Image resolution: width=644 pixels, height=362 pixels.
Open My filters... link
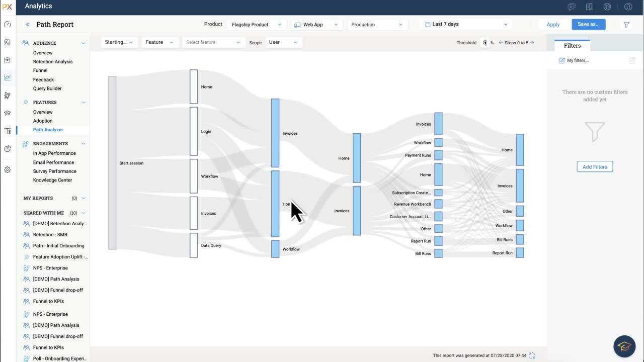pos(578,60)
